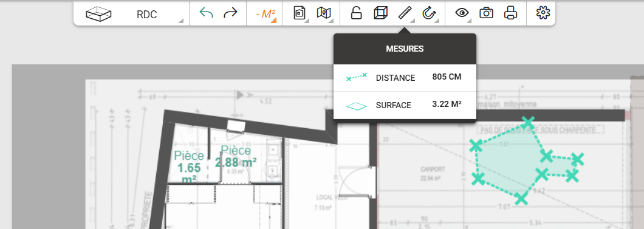
Task: Select the ruler measures tool
Action: 405,13
